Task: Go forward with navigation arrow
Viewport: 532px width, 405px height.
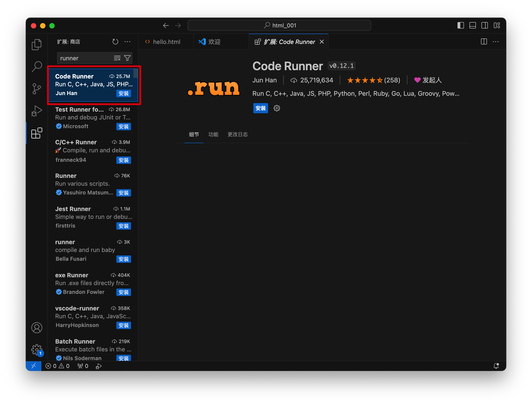Action: tap(178, 26)
